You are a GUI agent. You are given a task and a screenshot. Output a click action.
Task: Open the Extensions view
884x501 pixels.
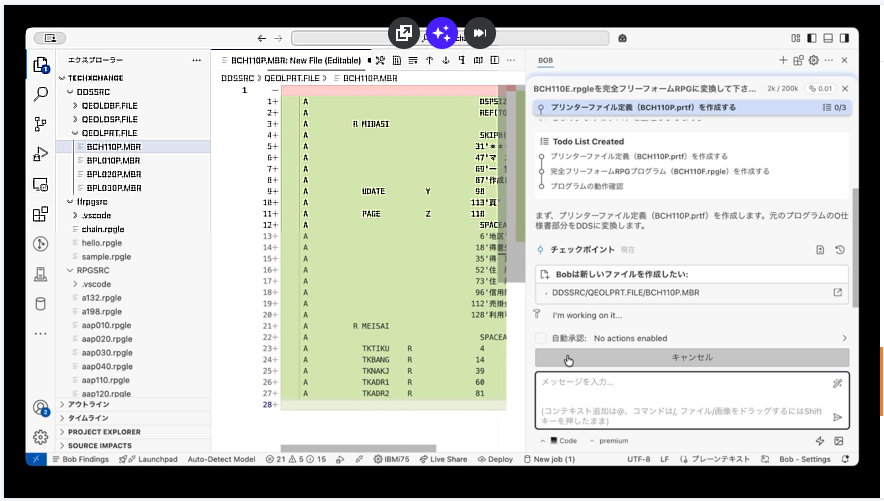click(x=41, y=214)
